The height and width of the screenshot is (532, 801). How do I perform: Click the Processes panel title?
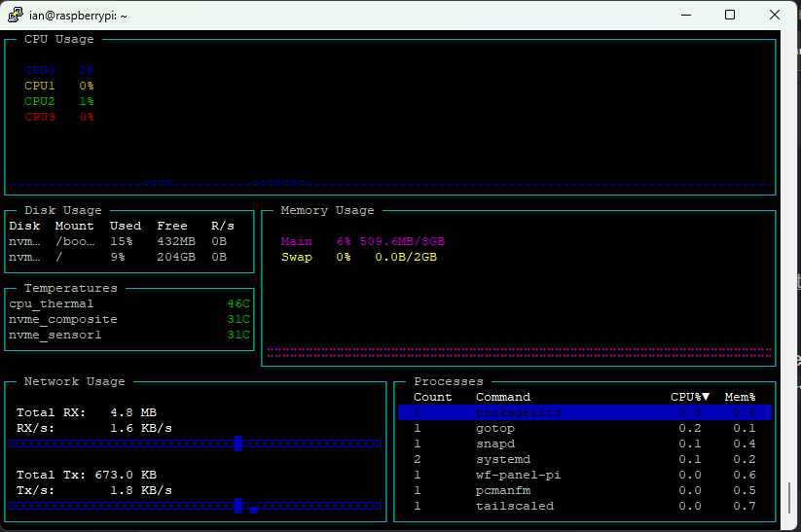pyautogui.click(x=449, y=381)
